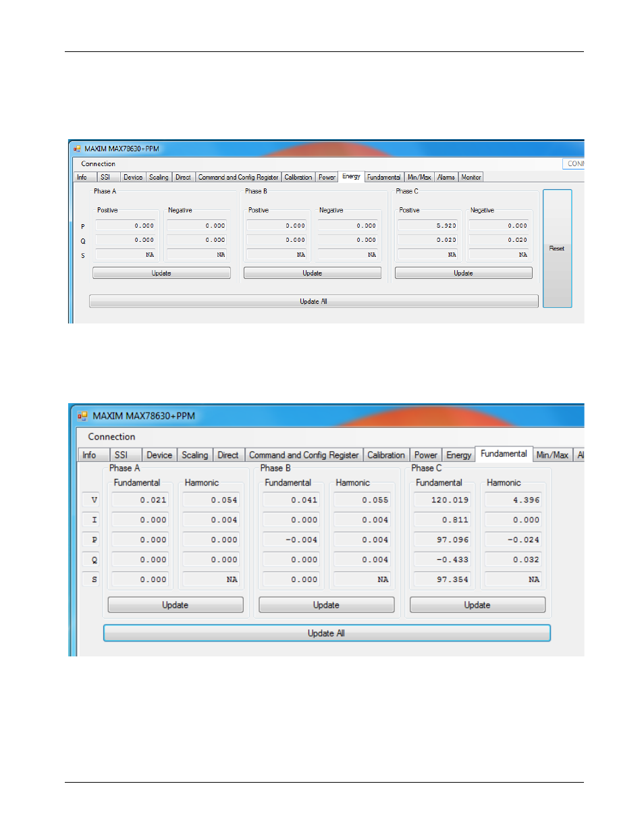Click the Q row button in the Fundamental window
Image resolution: width=644 pixels, height=834 pixels.
pos(91,560)
